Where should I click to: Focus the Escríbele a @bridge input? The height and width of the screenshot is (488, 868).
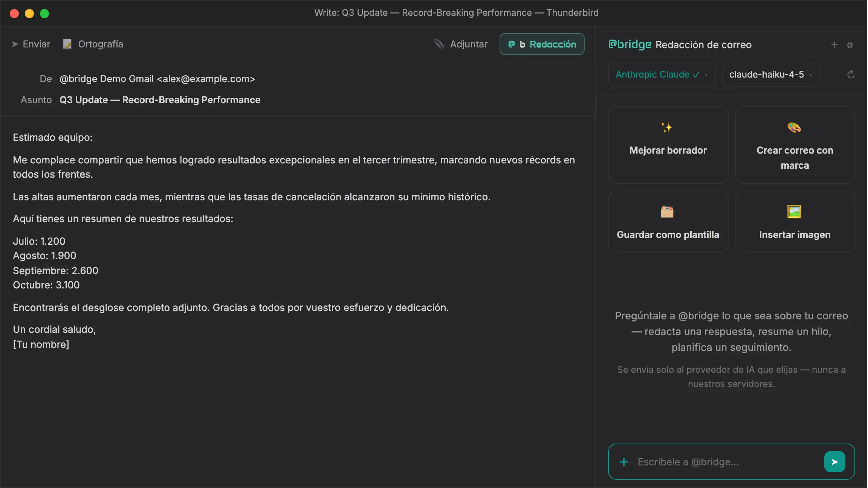(x=727, y=462)
